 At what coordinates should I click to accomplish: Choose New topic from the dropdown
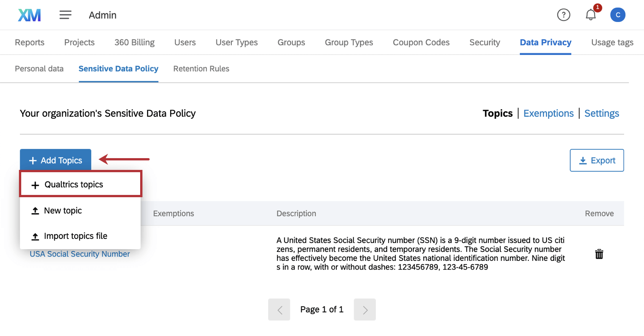(63, 211)
